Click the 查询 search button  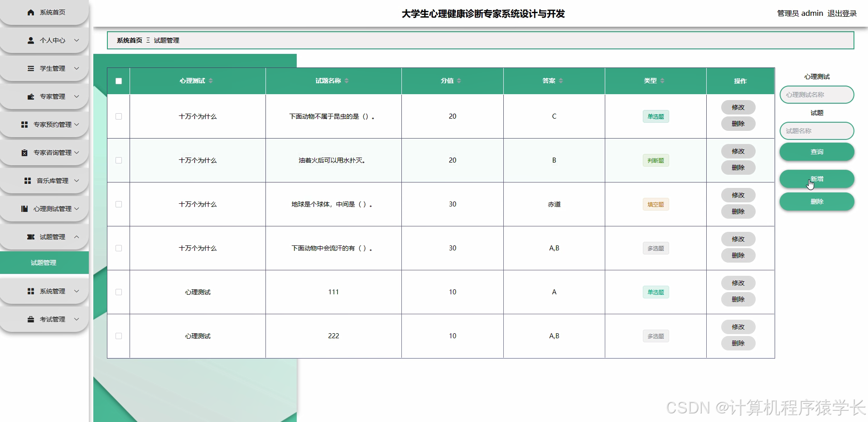coord(816,152)
